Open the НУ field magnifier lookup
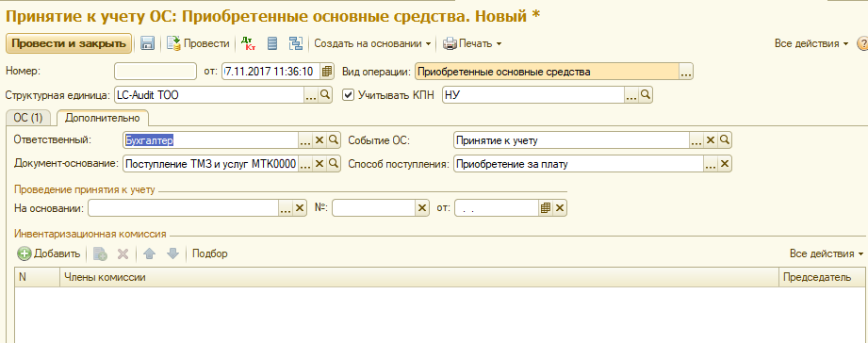This screenshot has height=343, width=868. (x=646, y=95)
